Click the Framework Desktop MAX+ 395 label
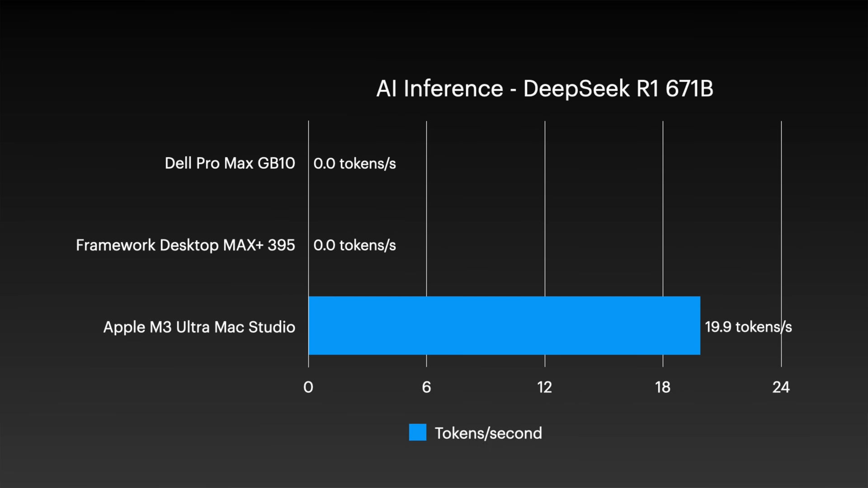The image size is (868, 488). tap(185, 245)
